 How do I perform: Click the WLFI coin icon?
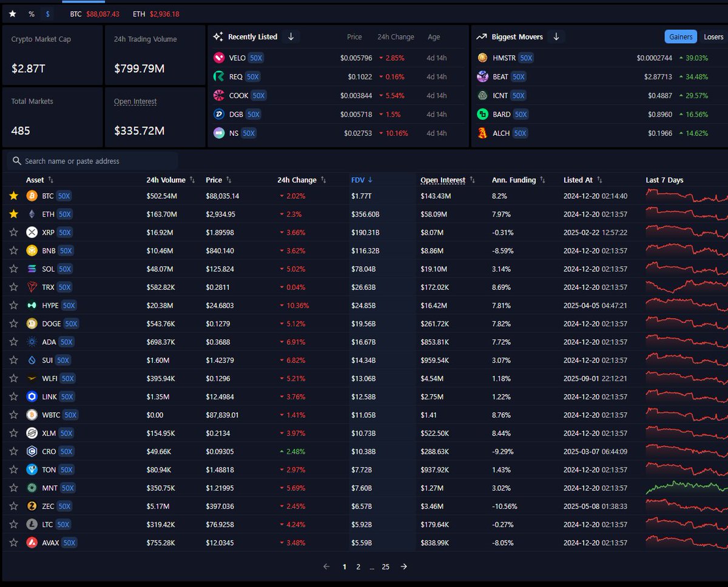tap(32, 378)
